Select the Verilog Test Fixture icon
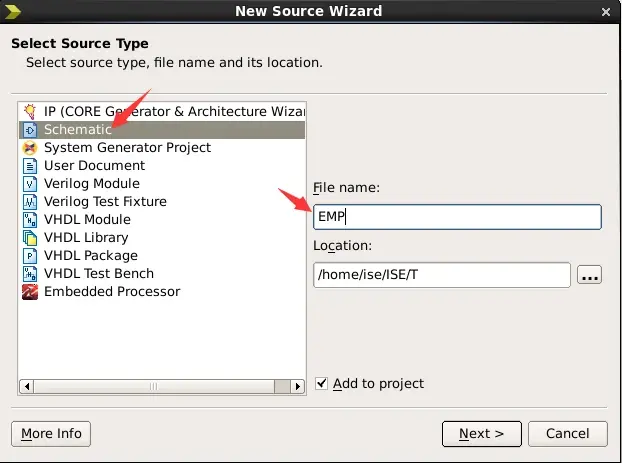Image resolution: width=622 pixels, height=463 pixels. [x=30, y=202]
